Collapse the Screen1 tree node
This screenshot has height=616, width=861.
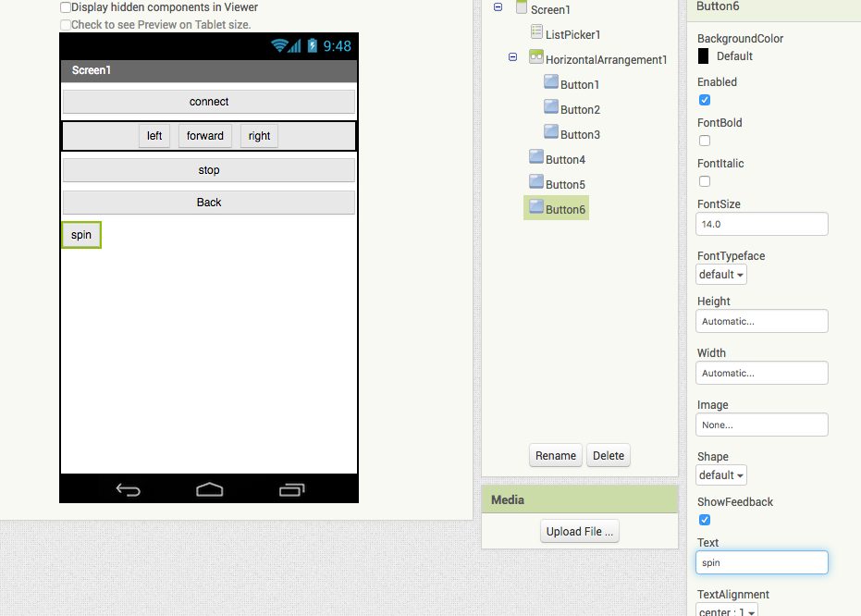[498, 7]
